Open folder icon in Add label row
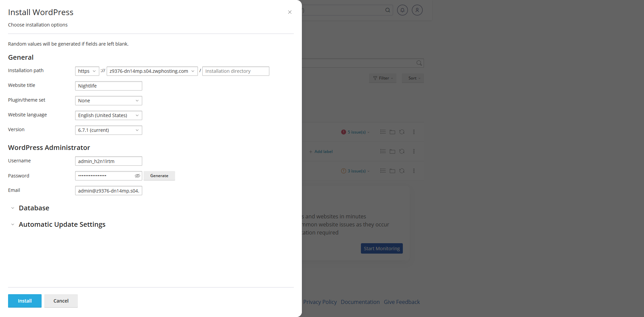Image resolution: width=644 pixels, height=317 pixels. point(392,151)
